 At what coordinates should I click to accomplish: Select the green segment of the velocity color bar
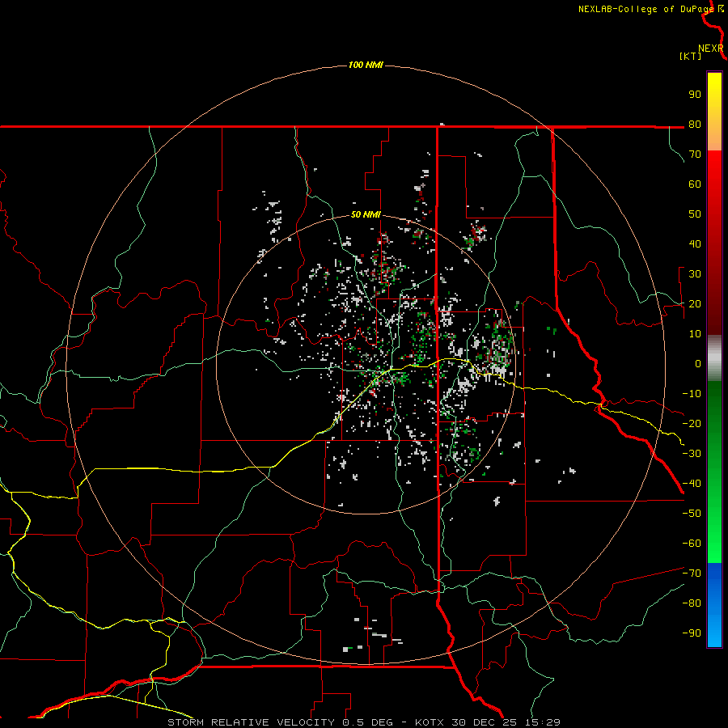[x=714, y=472]
